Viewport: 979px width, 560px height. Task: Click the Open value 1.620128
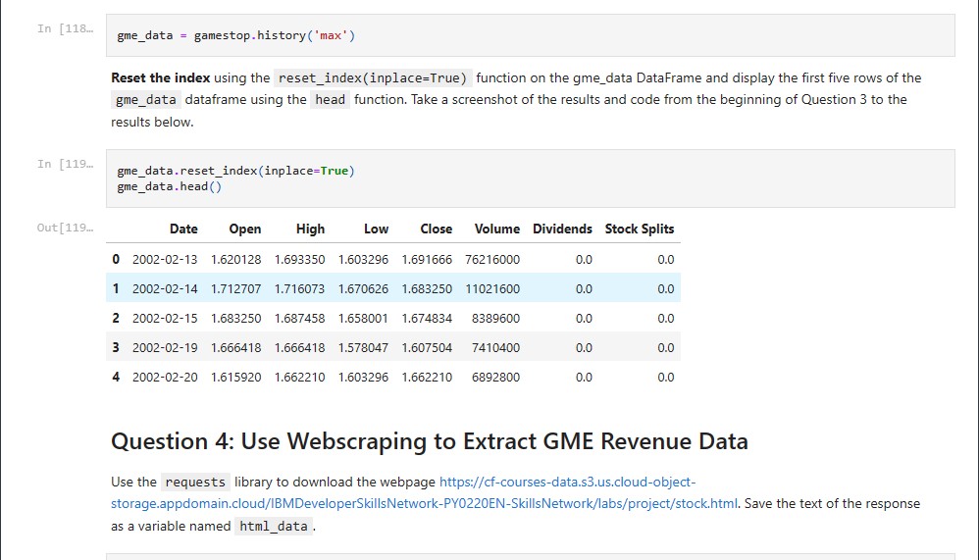[236, 259]
